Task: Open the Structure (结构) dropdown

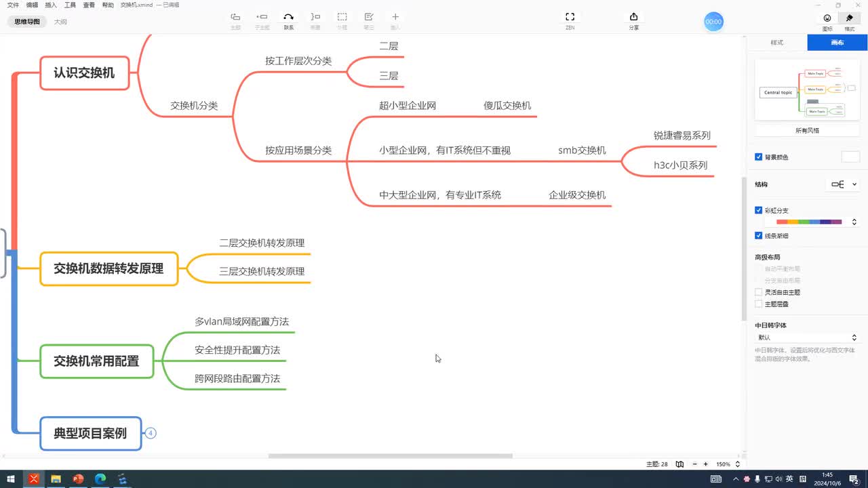Action: 844,184
